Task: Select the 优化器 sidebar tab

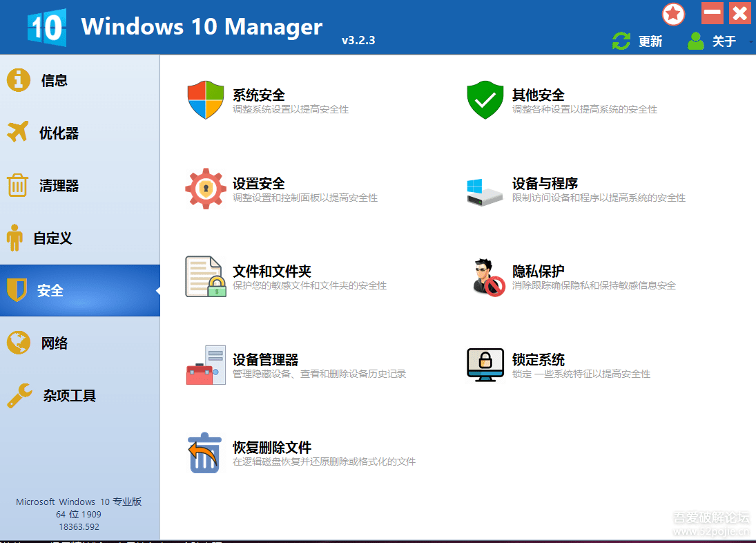Action: click(80, 133)
